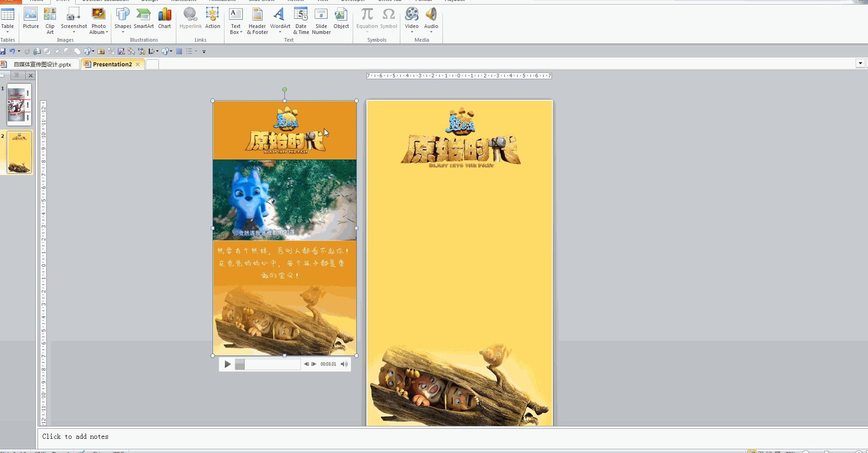Expand the Shapes gallery dropdown
868x453 pixels.
[x=123, y=32]
